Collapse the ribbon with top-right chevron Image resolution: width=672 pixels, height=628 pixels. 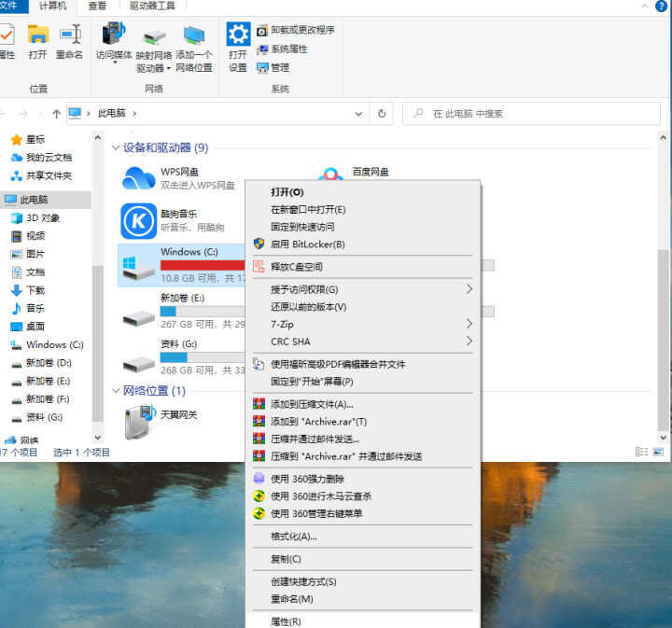[x=645, y=6]
